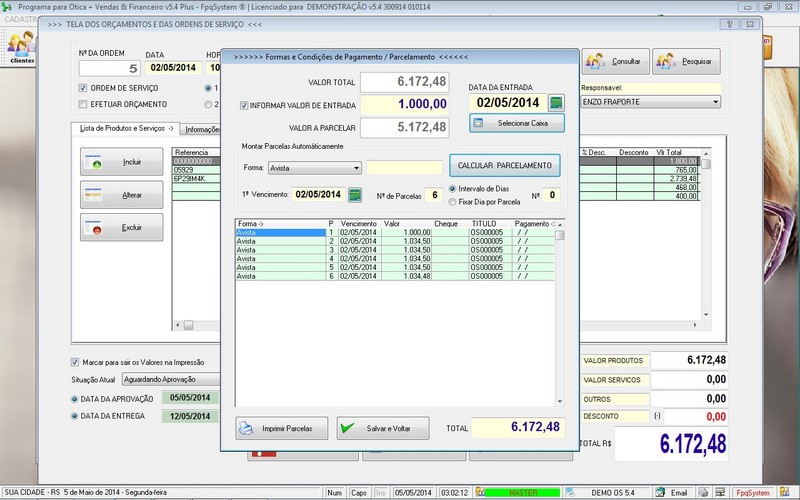Expand the Responsável dropdown showing Enzo Fraporte
Image resolution: width=800 pixels, height=500 pixels.
click(x=716, y=102)
